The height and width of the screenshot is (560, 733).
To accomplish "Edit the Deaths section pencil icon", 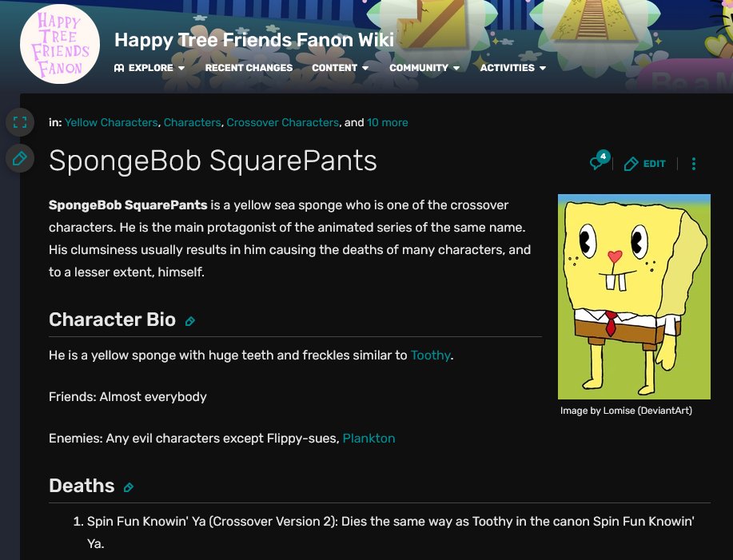I will click(x=128, y=487).
